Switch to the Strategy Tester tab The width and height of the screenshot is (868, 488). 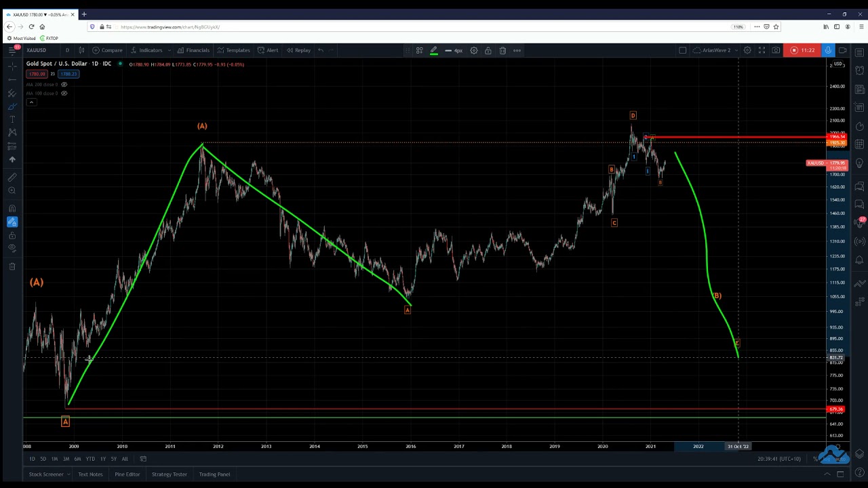[x=170, y=474]
